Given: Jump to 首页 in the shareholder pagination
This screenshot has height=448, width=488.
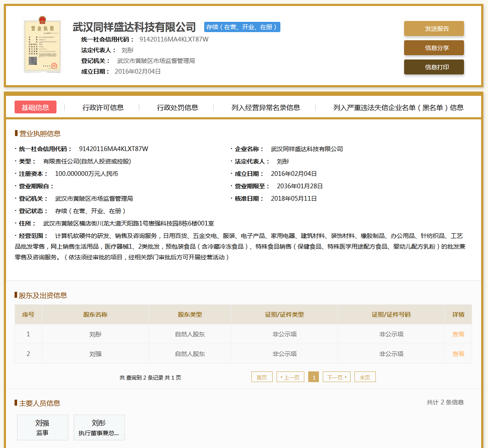Looking at the screenshot, I should (262, 377).
